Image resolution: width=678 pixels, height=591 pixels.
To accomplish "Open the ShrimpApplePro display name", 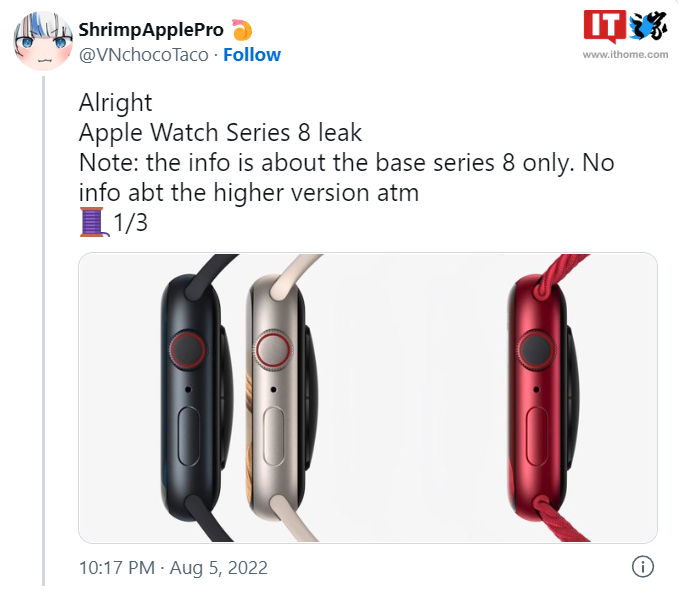I will click(151, 30).
